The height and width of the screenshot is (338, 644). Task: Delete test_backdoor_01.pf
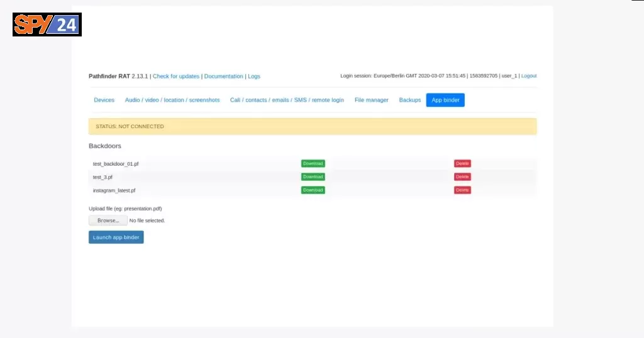point(462,163)
